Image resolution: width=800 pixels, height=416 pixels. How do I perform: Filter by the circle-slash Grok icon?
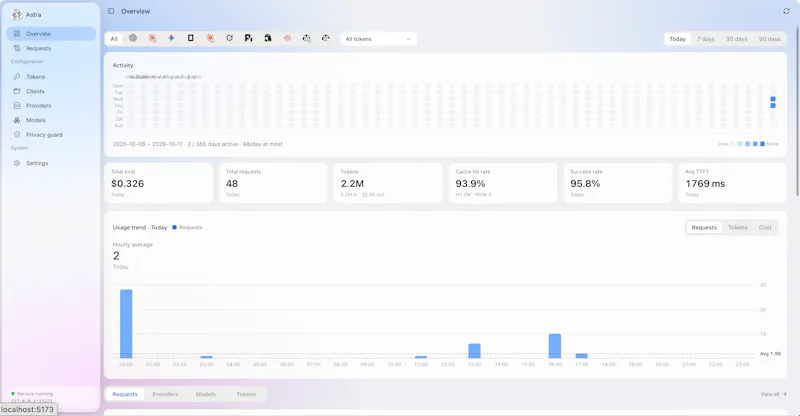[229, 38]
